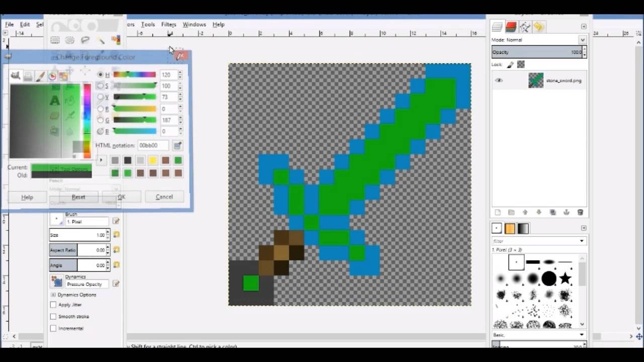The width and height of the screenshot is (644, 362).
Task: Open the Help menu in menu bar
Action: (x=218, y=25)
